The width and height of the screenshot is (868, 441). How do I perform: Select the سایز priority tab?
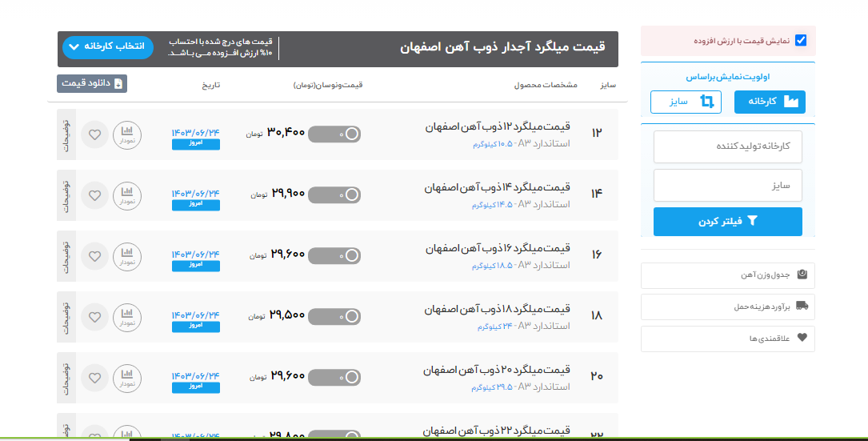coord(686,102)
